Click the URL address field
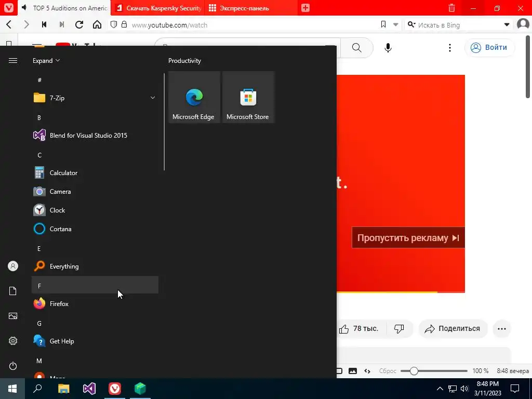Screen dimensions: 532x399 pos(251,25)
